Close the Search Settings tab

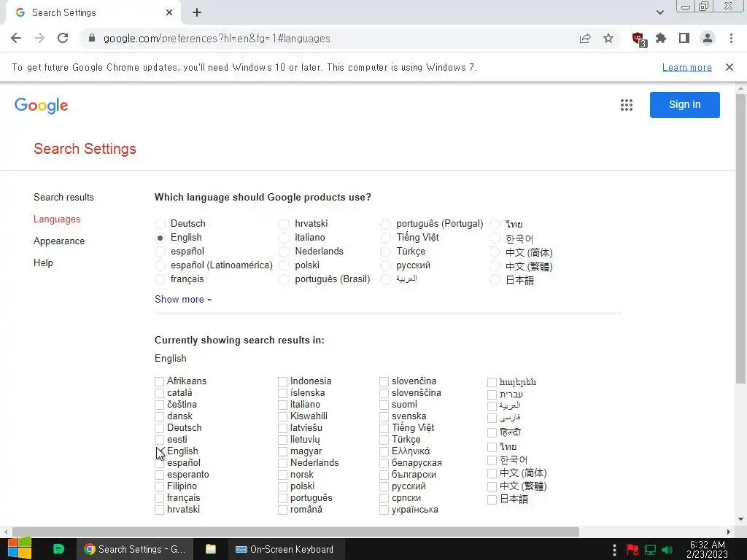169,12
